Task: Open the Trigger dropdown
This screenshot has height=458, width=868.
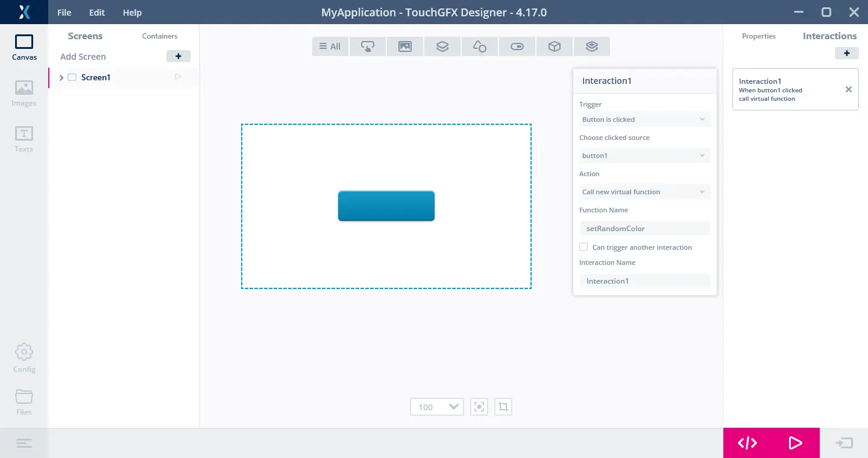Action: [x=644, y=119]
